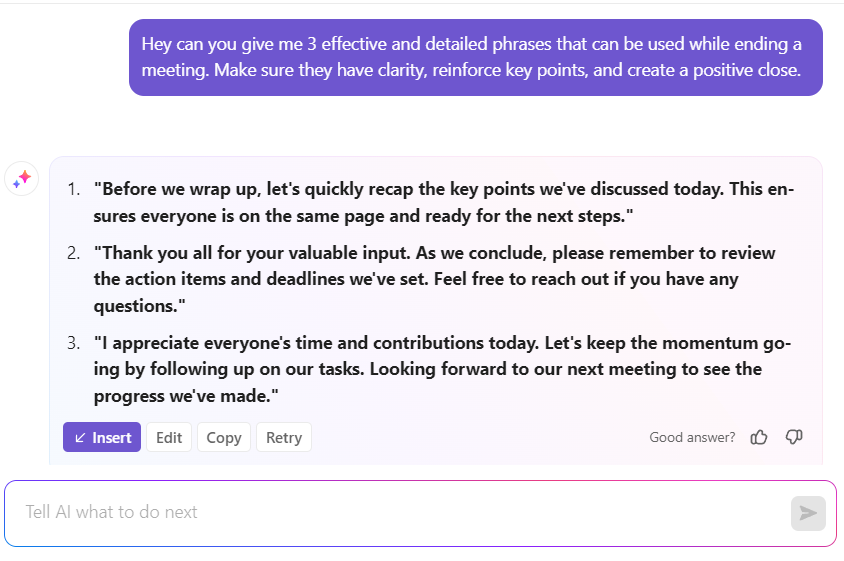
Task: Click the purple user prompt bubble
Action: pos(476,58)
